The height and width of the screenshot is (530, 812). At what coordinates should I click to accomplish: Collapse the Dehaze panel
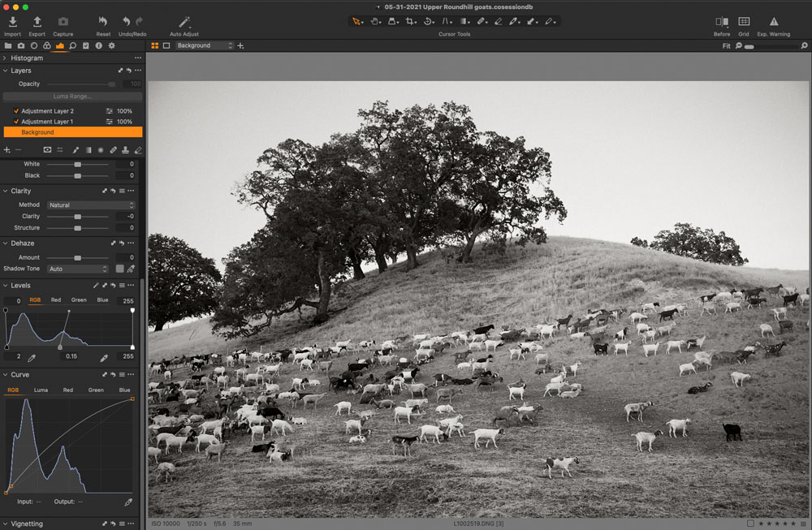(5, 243)
